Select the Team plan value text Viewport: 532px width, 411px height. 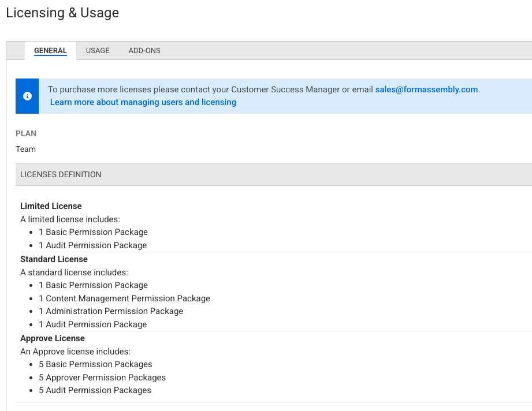point(26,149)
